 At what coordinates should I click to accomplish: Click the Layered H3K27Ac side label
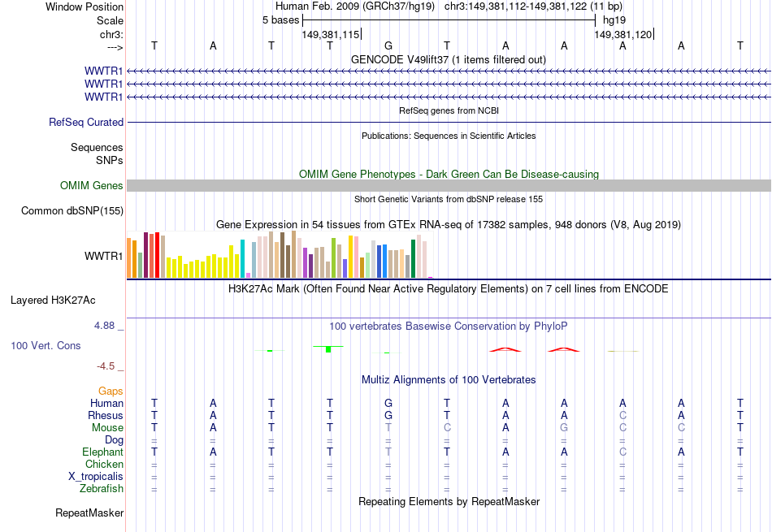tap(53, 301)
